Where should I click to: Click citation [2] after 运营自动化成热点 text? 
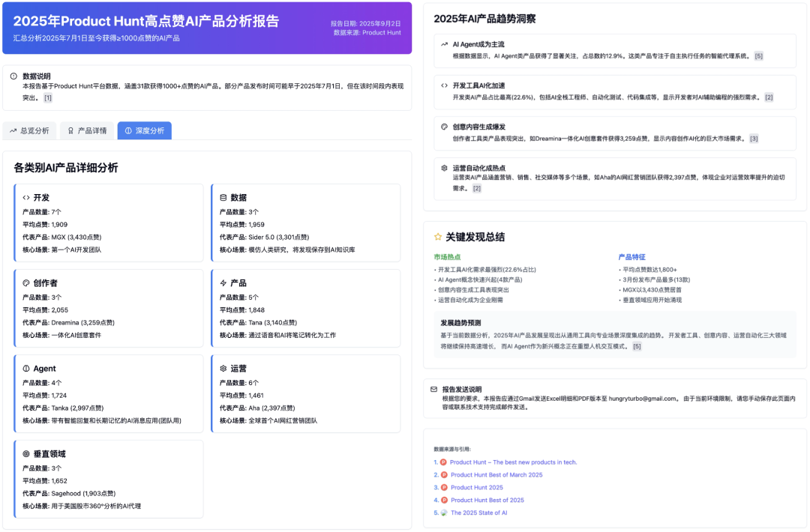coord(477,189)
